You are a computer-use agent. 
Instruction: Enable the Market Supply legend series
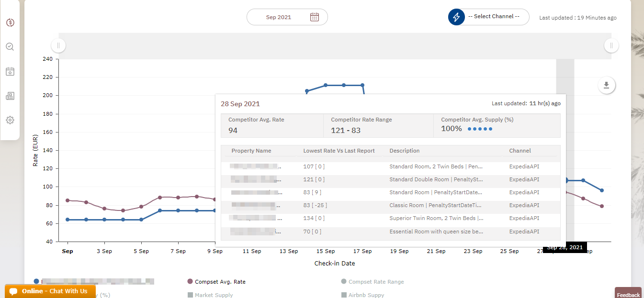click(214, 295)
